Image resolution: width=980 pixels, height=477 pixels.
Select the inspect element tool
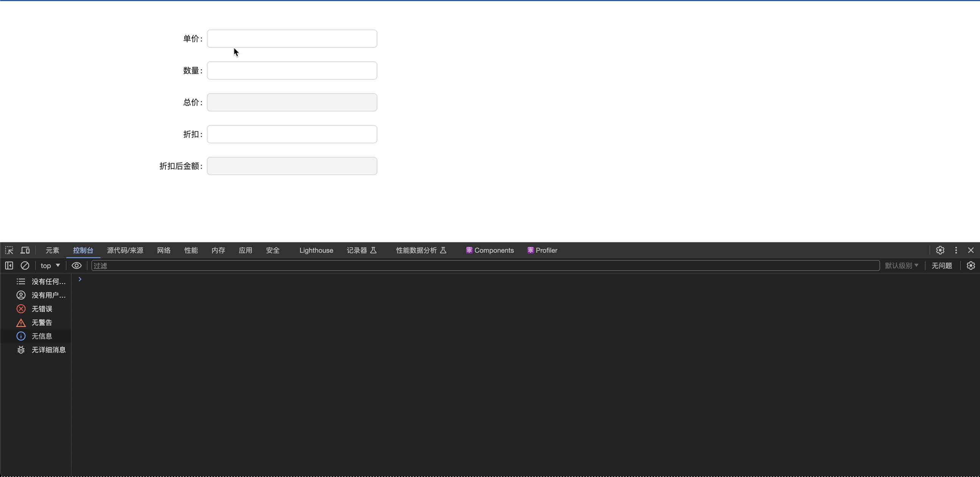(9, 250)
